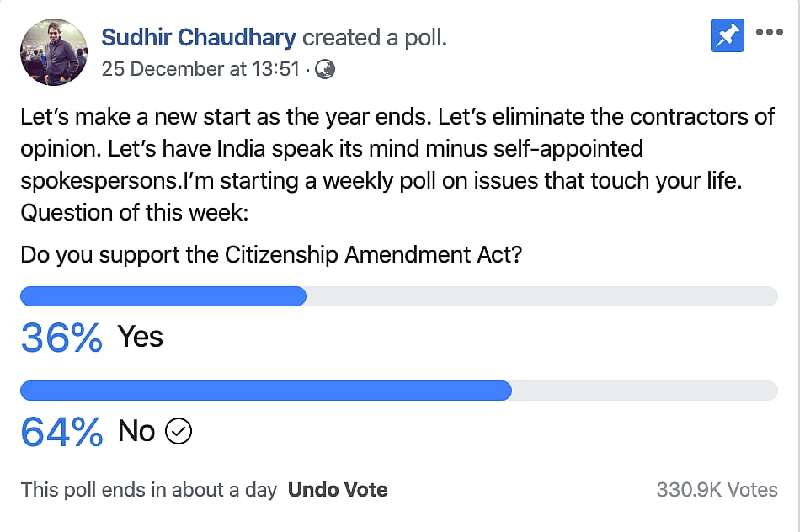
Task: Click the 25 December at 13:51 timestamp
Action: click(200, 69)
